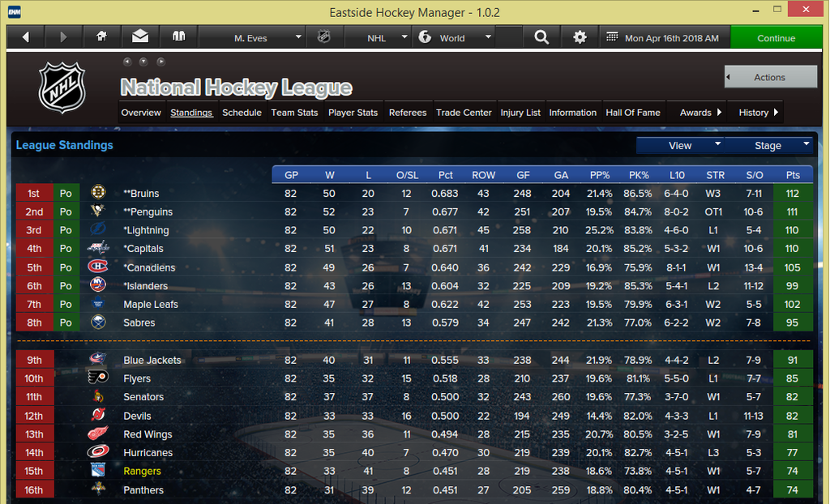This screenshot has height=504, width=830.
Task: Click the Devils team logo
Action: point(98,415)
